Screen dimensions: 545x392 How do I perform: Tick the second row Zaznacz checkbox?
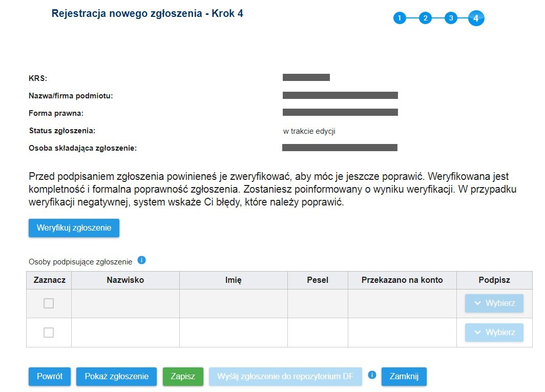pos(49,333)
